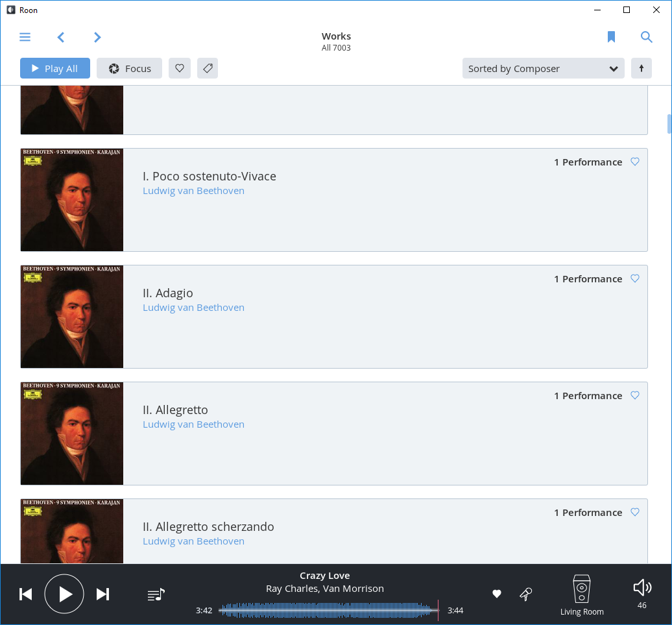This screenshot has height=625, width=672.
Task: Favorite the II. Adagio work
Action: coord(635,278)
